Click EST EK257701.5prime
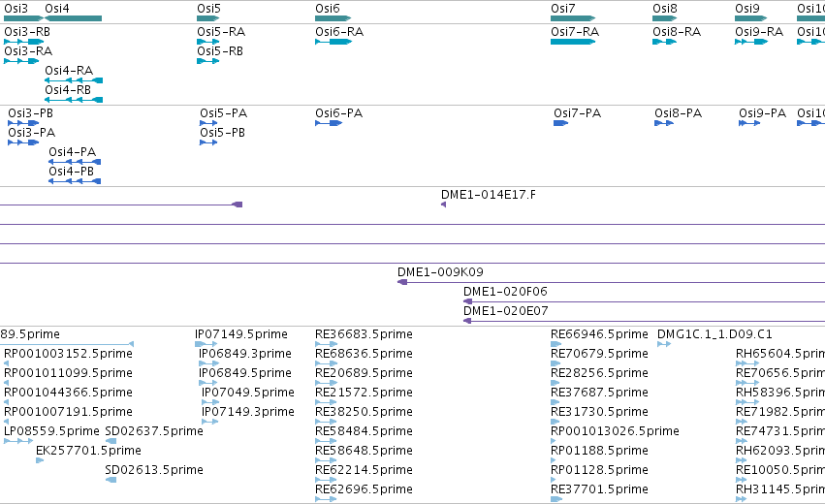Image resolution: width=825 pixels, height=504 pixels. click(40, 460)
